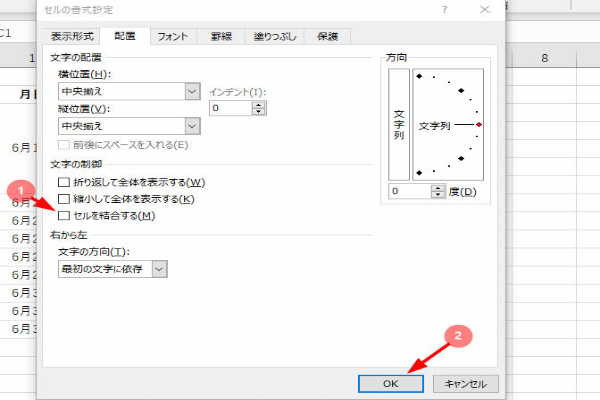The height and width of the screenshot is (400, 600).
Task: Select the 塗りつぶし tab
Action: 277,37
